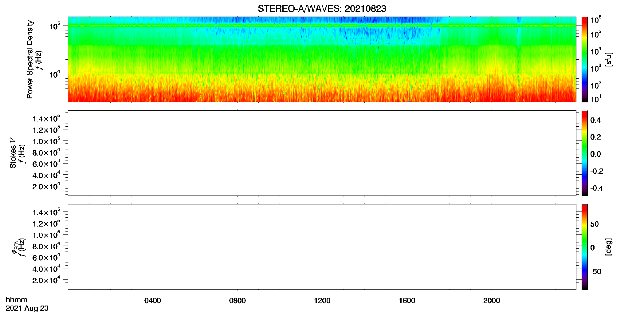Click the 0.4 label on Stokes colorbar
Viewport: 644px width, 332px height.
[x=595, y=120]
